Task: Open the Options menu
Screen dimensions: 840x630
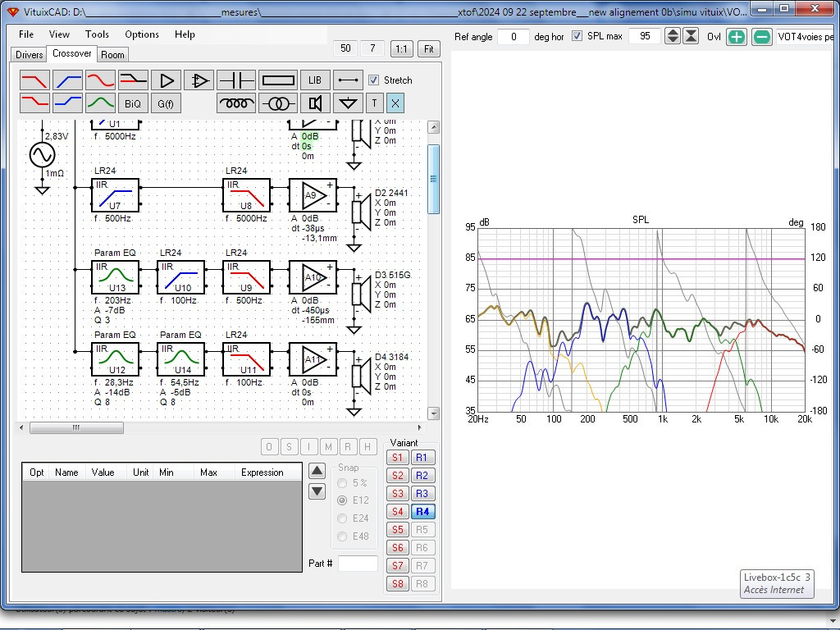Action: [x=142, y=34]
